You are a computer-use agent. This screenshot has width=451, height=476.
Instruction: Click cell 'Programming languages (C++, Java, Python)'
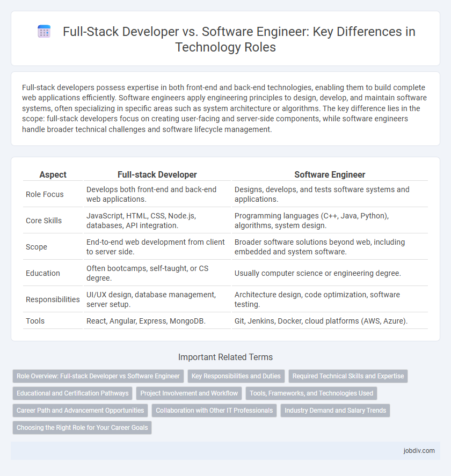[330, 221]
